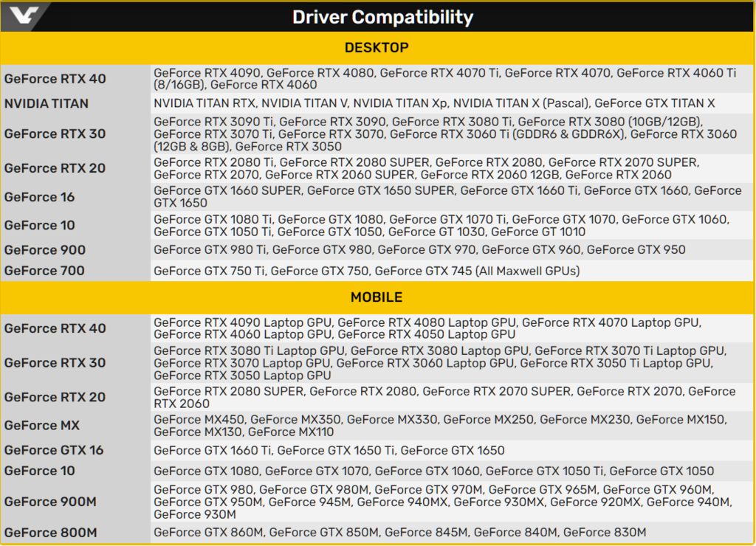Select the desktop 'GeForce RTX 30' row label below NVIDIA TITAN

pyautogui.click(x=55, y=134)
